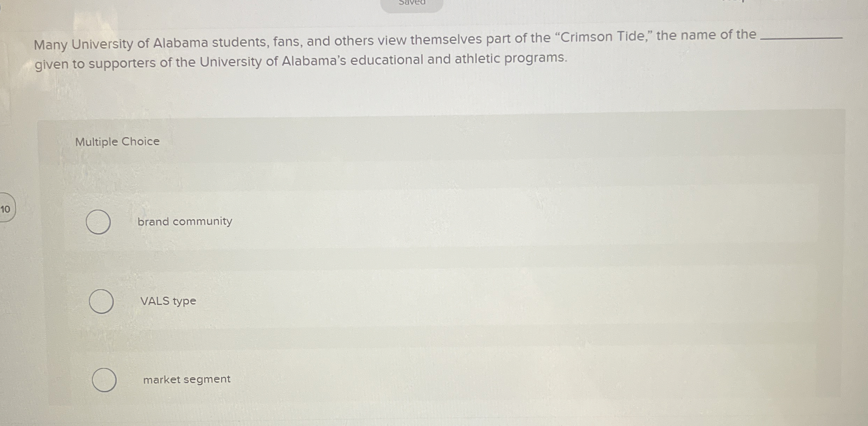Click the "Multiple Choice" label
The image size is (868, 426).
tap(117, 142)
